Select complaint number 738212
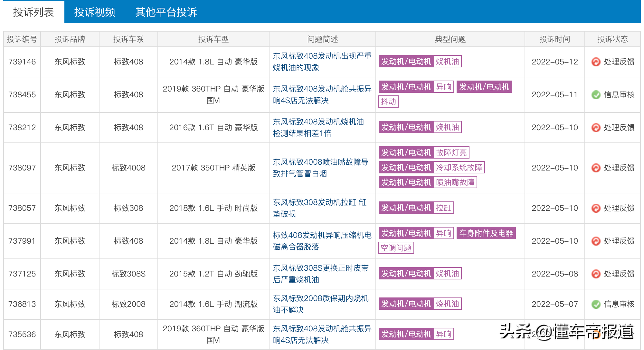Viewport: 644px width, 350px height. pos(22,128)
